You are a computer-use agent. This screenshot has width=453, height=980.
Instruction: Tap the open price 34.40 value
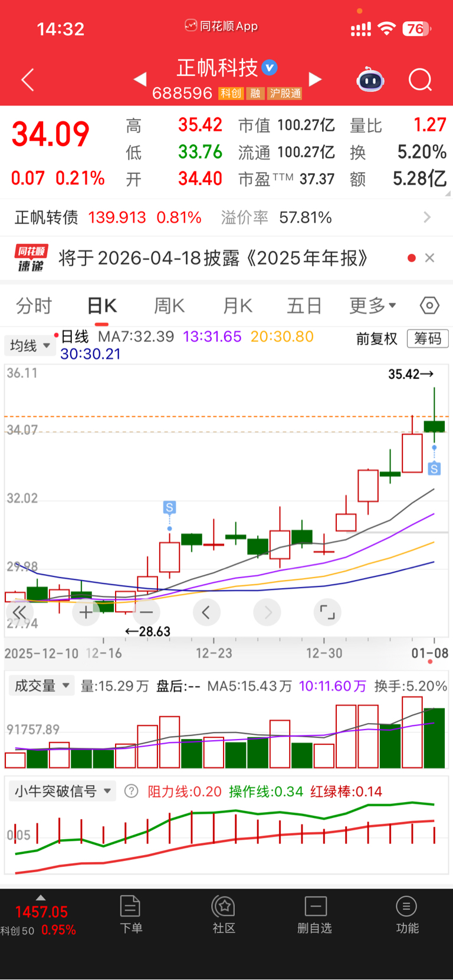(200, 179)
